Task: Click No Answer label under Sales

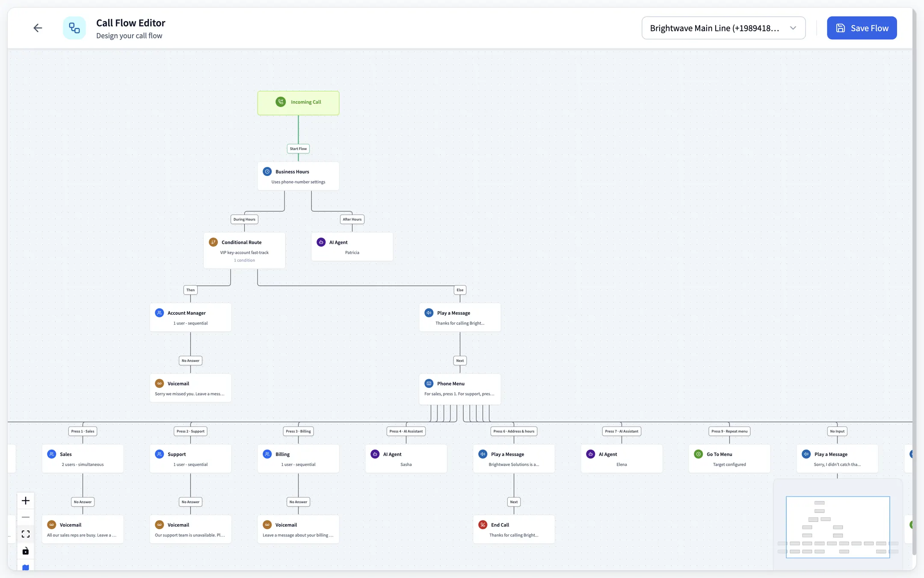Action: [83, 502]
